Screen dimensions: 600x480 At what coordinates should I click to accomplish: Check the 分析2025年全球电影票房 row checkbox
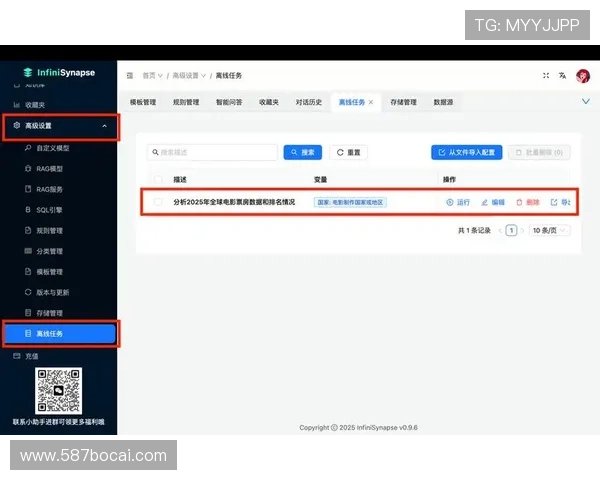(x=158, y=202)
